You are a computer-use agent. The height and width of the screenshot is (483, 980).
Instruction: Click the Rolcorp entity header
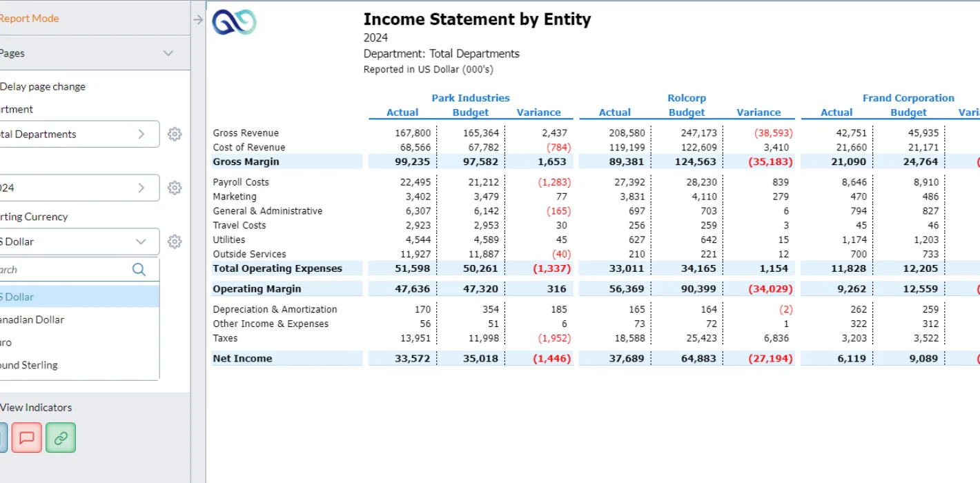coord(687,98)
